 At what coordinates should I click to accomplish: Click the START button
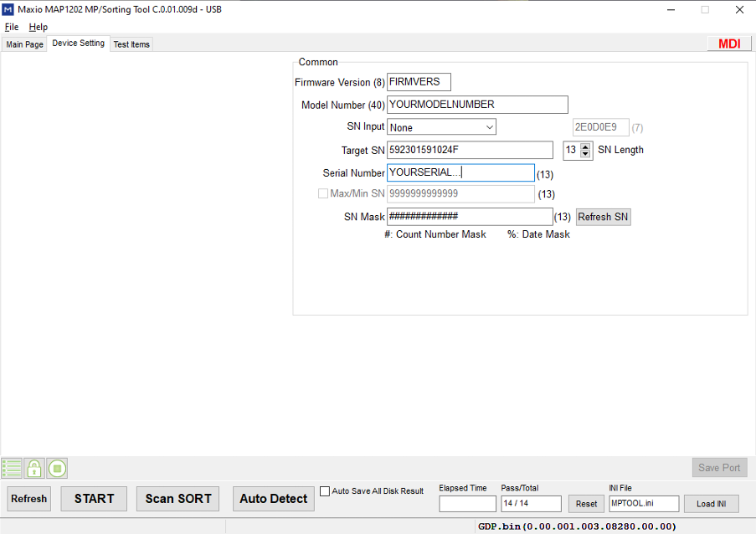coord(94,499)
